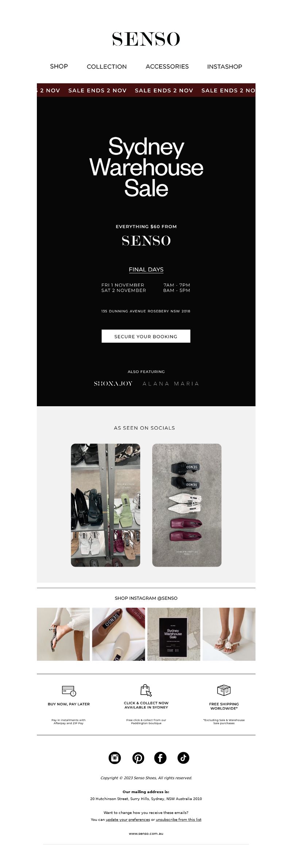Open the Pinterest social icon

[x=138, y=758]
